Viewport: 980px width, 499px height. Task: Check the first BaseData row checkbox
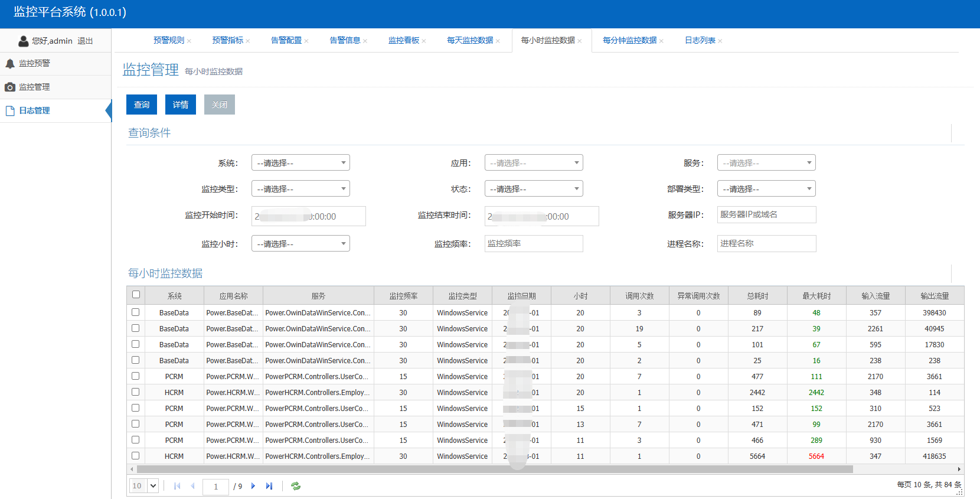pos(136,312)
